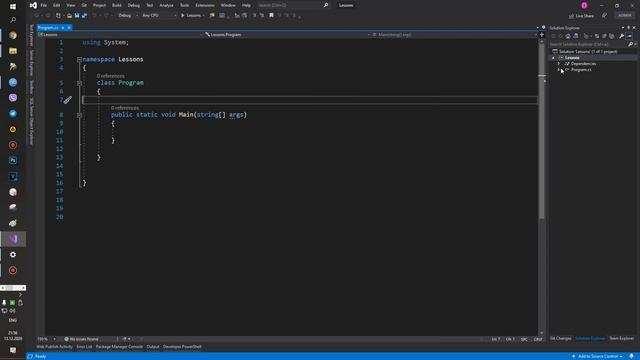Viewport: 640px width, 360px height.
Task: Click the send feedback icon
Action: [x=604, y=16]
